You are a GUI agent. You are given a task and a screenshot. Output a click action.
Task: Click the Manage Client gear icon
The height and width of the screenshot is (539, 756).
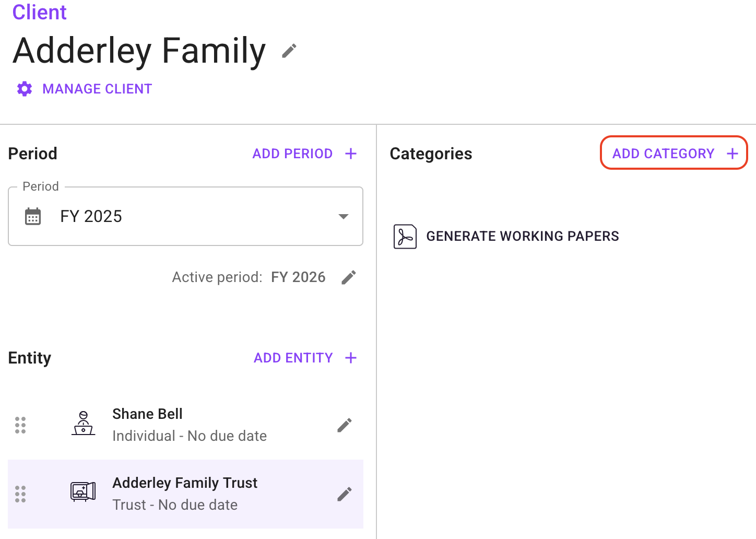[25, 89]
